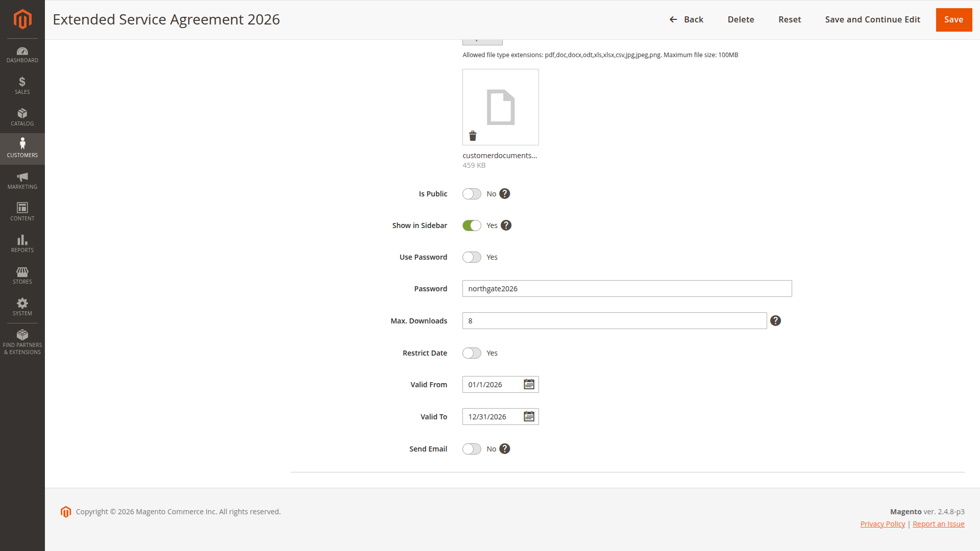Toggle the Is Public switch

(472, 194)
